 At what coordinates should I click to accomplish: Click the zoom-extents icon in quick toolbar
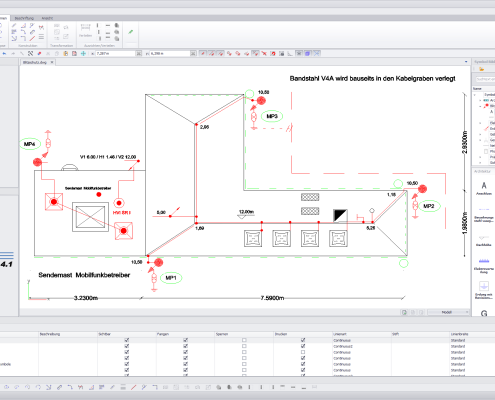tap(31, 53)
